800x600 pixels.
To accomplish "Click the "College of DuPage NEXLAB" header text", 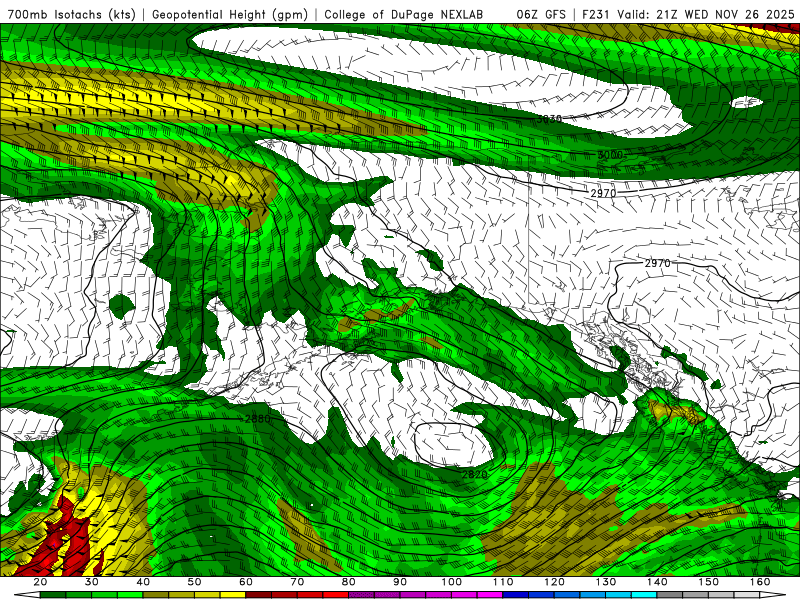I will click(403, 14).
